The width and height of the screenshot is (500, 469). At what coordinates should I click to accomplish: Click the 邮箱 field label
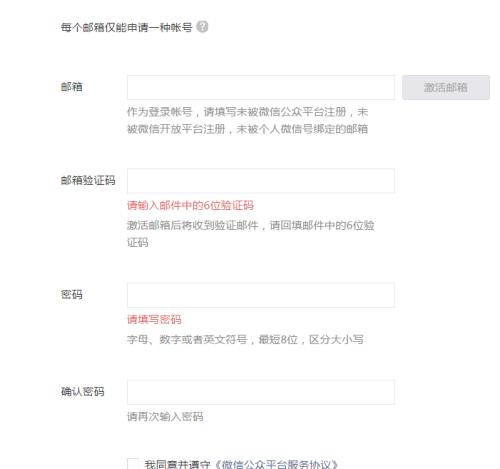71,87
